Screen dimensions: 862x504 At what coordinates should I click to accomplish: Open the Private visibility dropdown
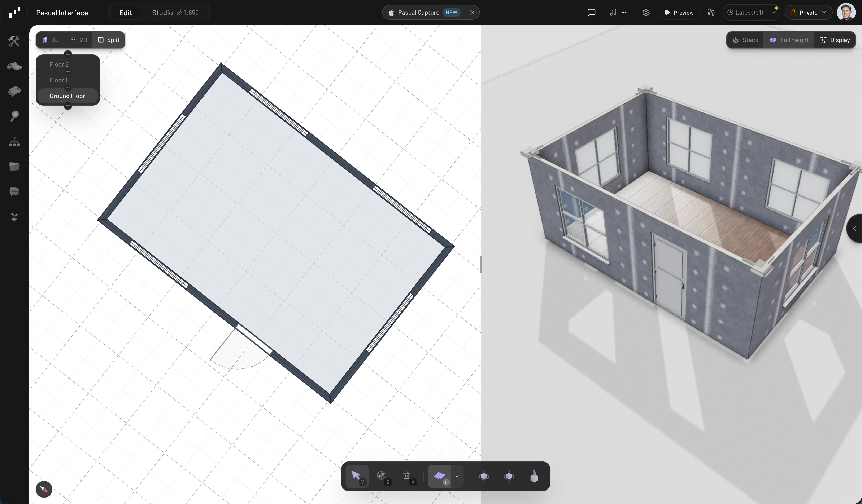(808, 13)
